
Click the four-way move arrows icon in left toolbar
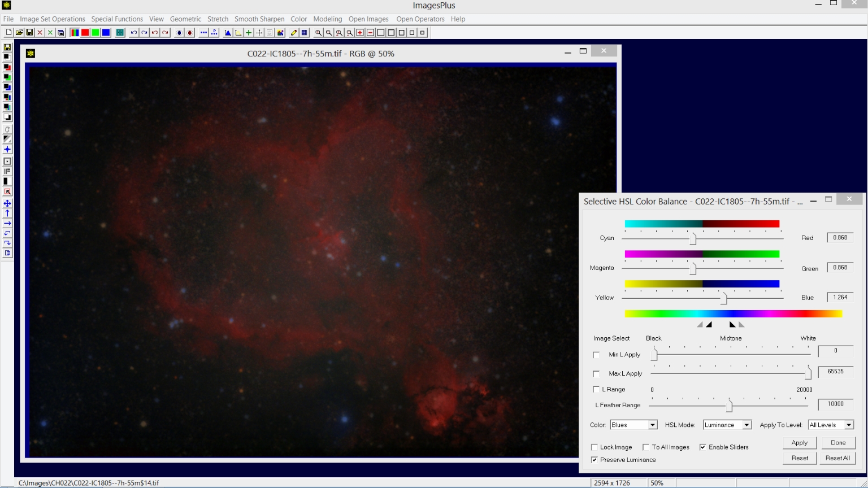[7, 203]
